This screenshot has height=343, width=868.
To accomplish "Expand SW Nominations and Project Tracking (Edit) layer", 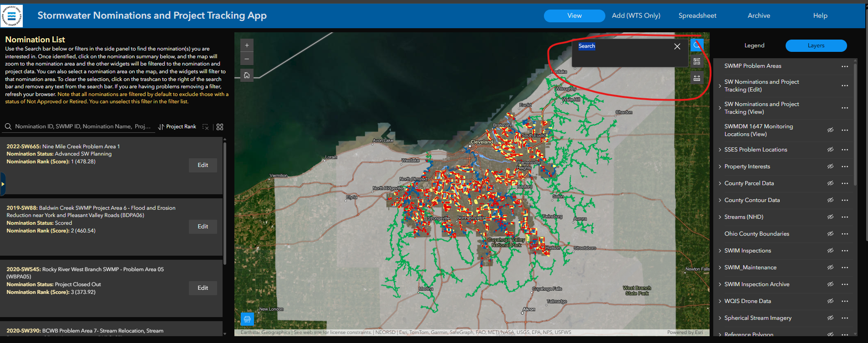I will point(720,86).
